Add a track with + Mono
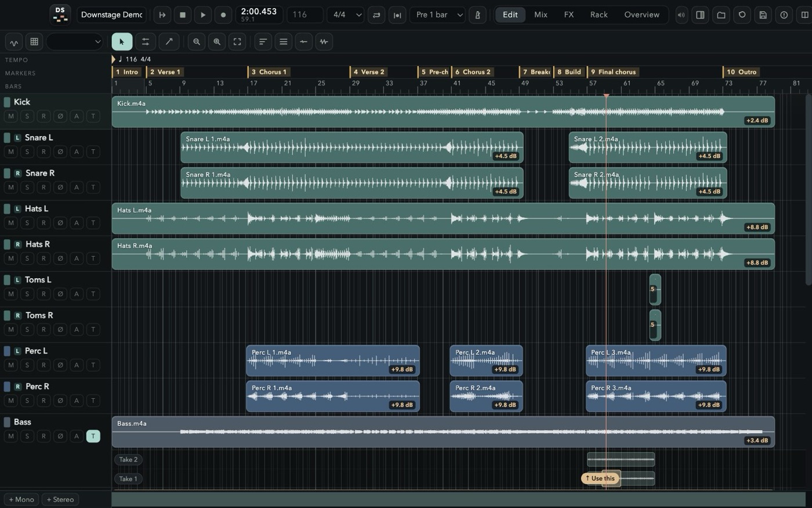Image resolution: width=812 pixels, height=508 pixels. [21, 499]
